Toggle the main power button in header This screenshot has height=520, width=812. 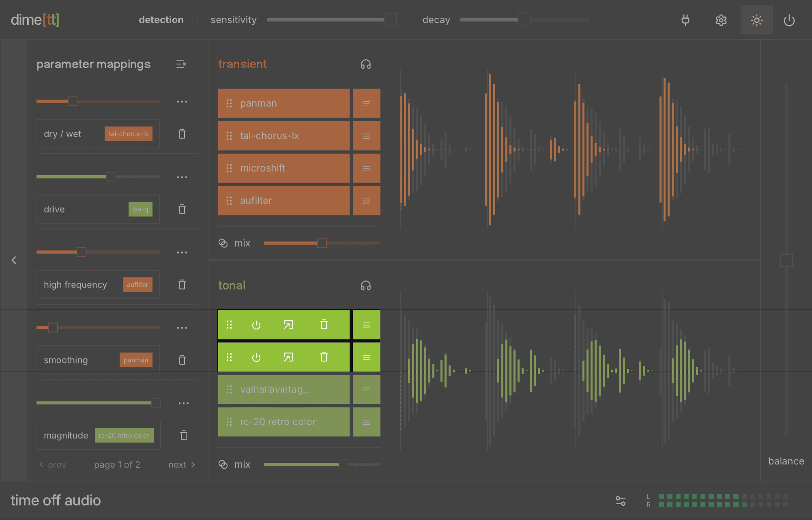pyautogui.click(x=789, y=20)
